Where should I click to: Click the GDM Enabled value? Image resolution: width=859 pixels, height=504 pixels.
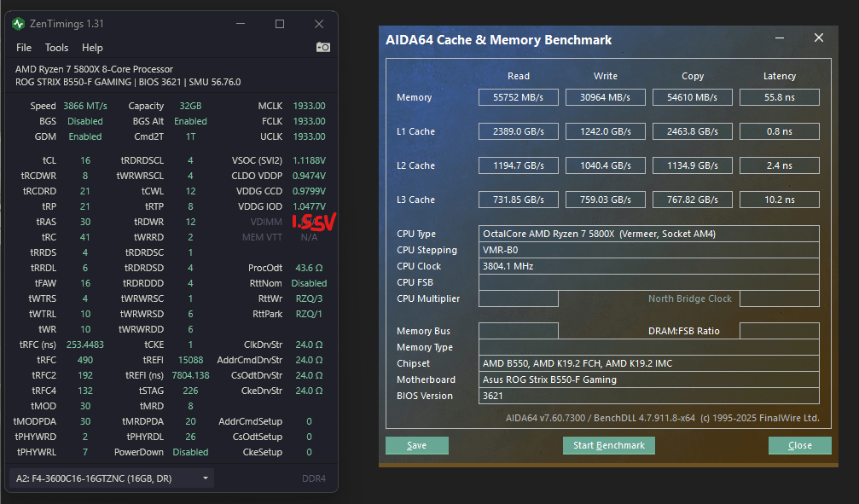point(85,136)
